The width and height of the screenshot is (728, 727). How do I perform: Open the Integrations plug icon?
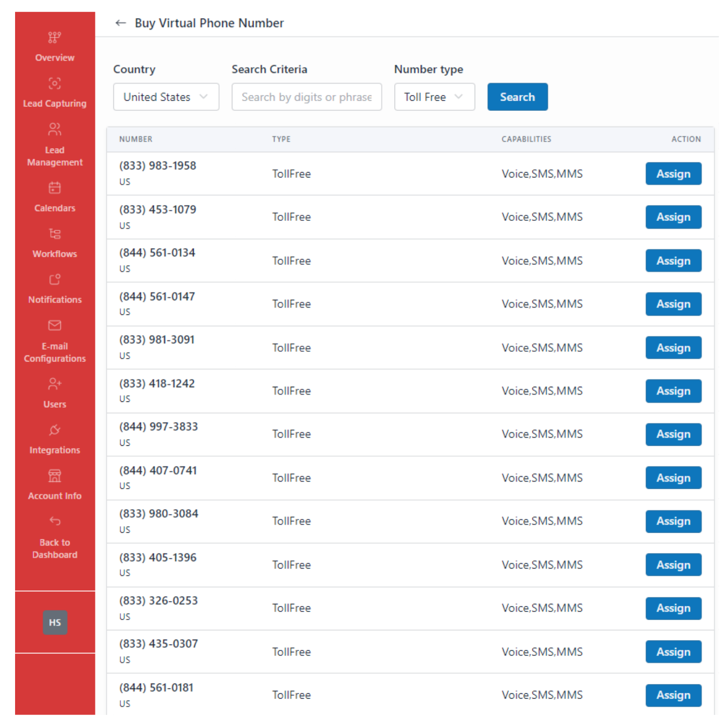click(x=55, y=430)
